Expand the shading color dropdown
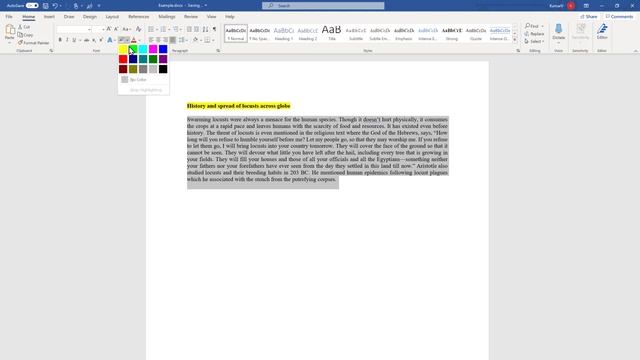 (x=201, y=40)
